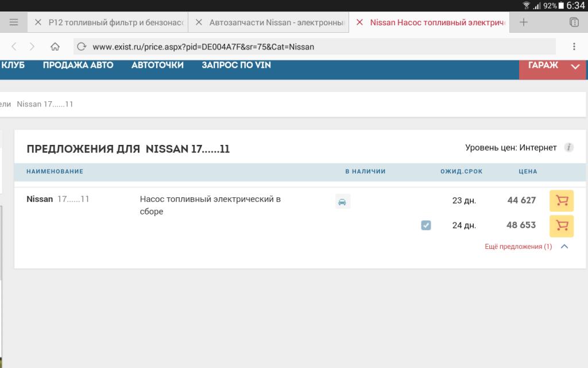Add the 44 627 offer to cart
The width and height of the screenshot is (588, 368).
pyautogui.click(x=562, y=201)
